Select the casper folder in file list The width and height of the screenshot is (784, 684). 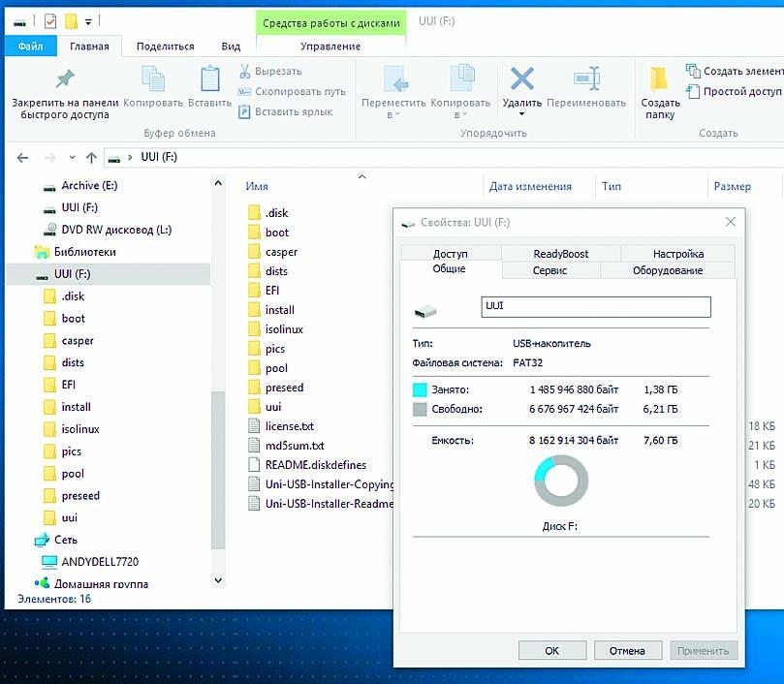click(281, 252)
